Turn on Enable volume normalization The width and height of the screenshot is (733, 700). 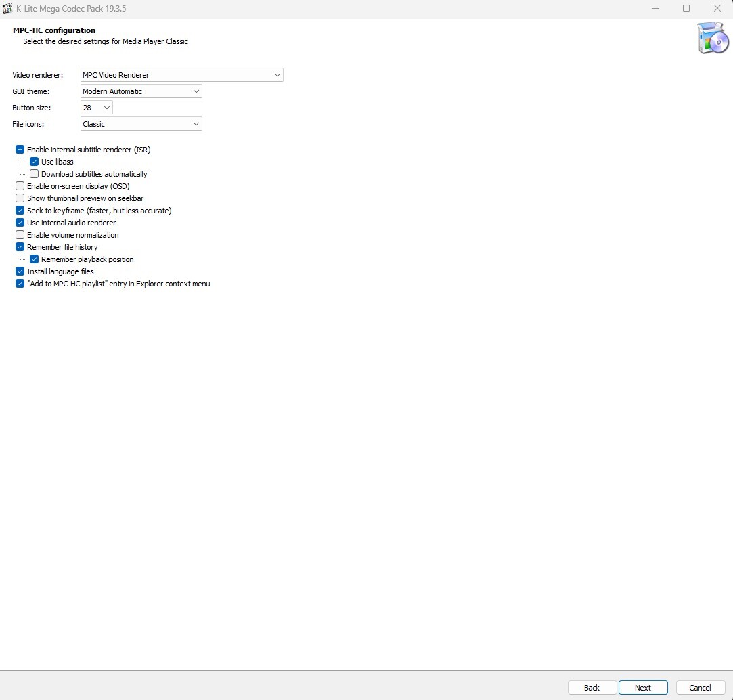pos(20,235)
